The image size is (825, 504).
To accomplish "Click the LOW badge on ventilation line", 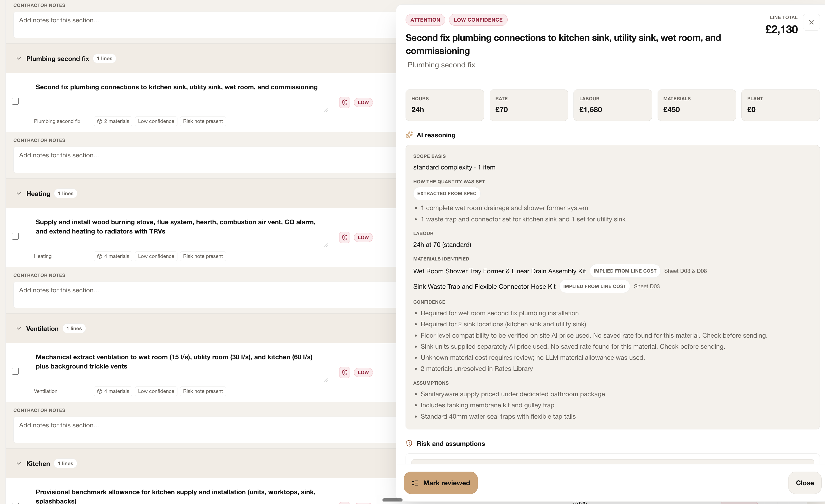I will pos(363,372).
